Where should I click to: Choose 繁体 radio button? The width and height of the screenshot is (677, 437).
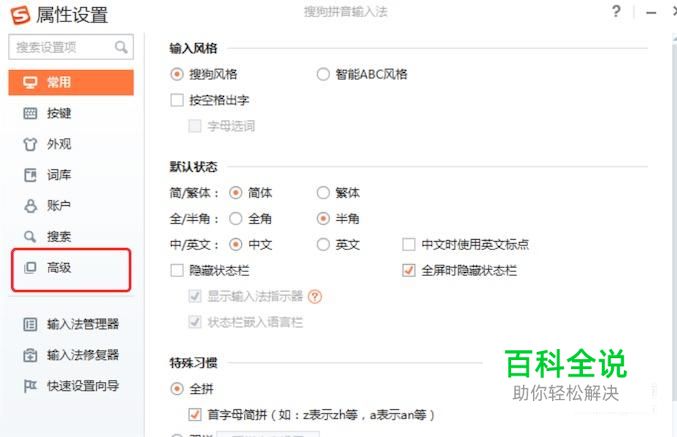(323, 193)
